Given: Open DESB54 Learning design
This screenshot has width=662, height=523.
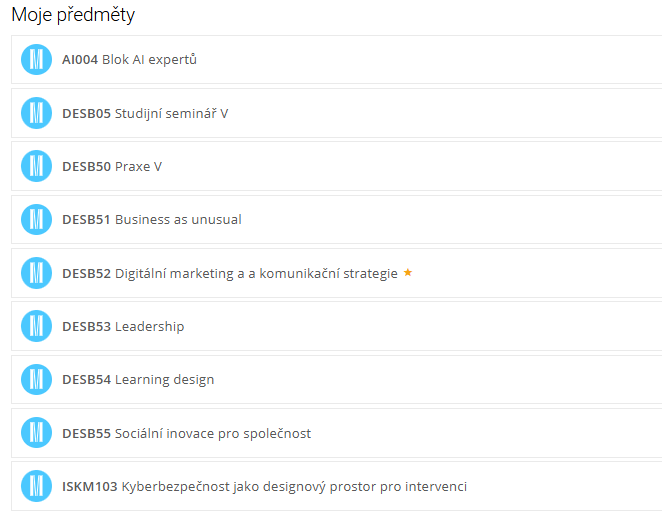Looking at the screenshot, I should pos(138,379).
